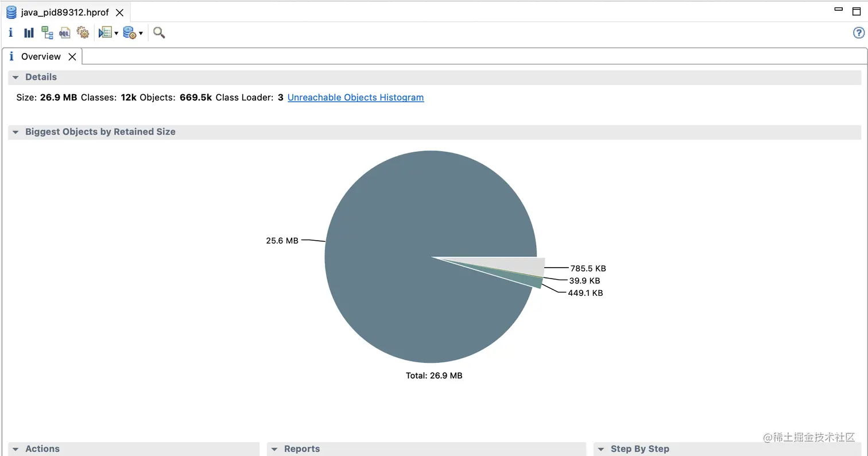This screenshot has width=868, height=456.
Task: Click the 25.6 MB pie label
Action: pos(282,241)
